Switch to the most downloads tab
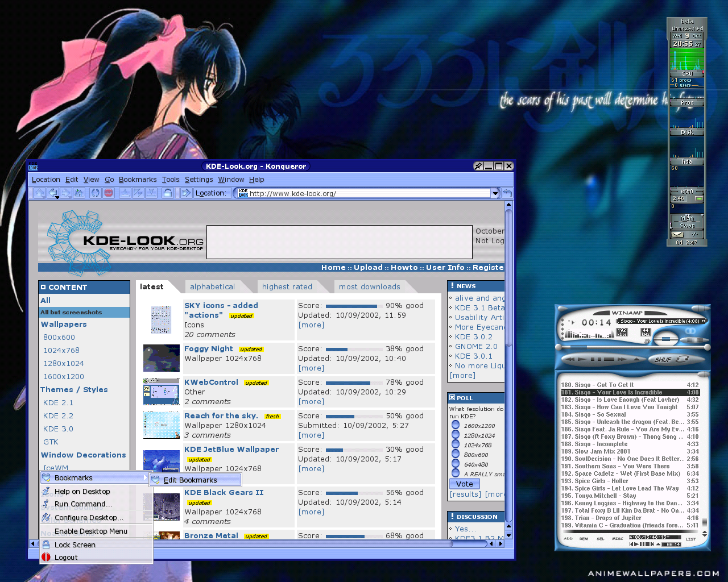This screenshot has height=582, width=728. click(x=370, y=287)
